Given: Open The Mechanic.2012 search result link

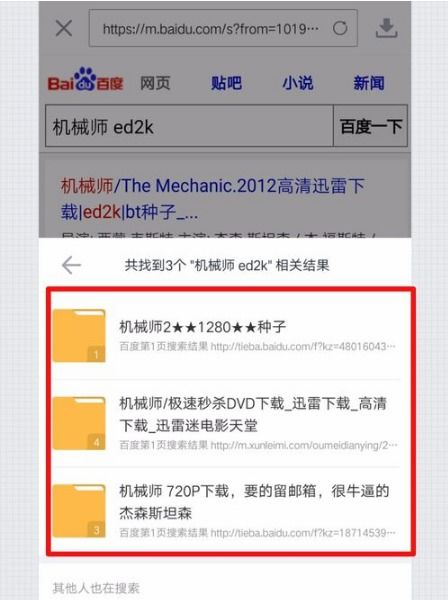Looking at the screenshot, I should [x=213, y=199].
